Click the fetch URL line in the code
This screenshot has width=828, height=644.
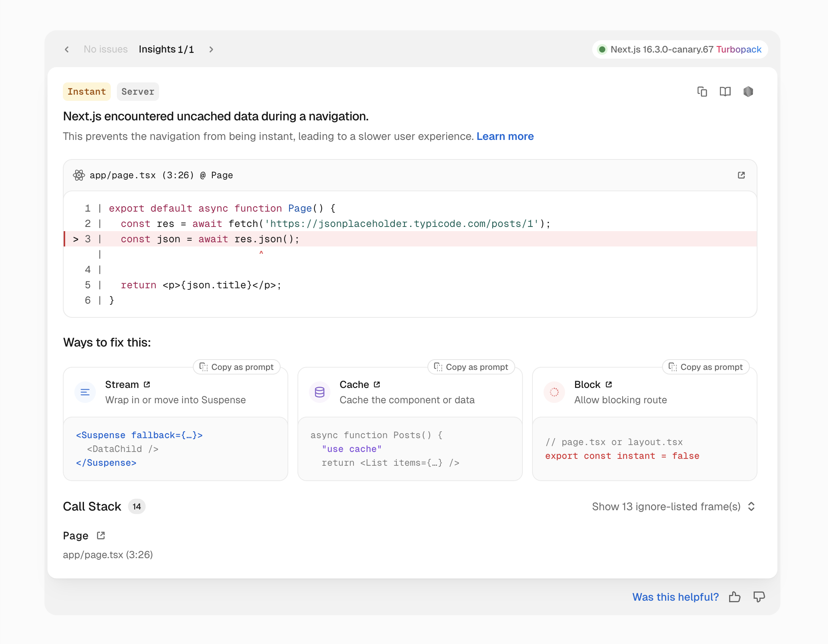click(x=335, y=223)
